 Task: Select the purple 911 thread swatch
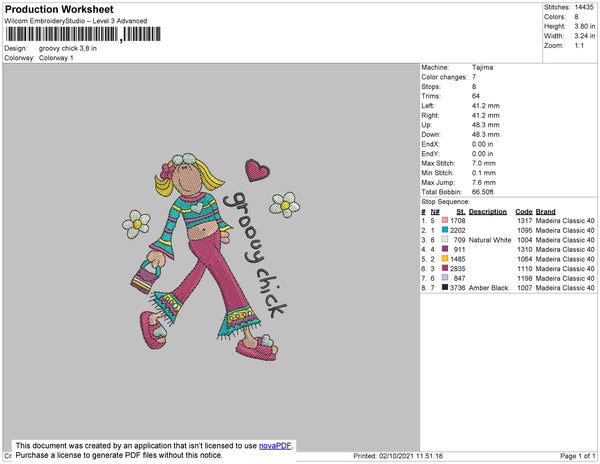click(445, 249)
